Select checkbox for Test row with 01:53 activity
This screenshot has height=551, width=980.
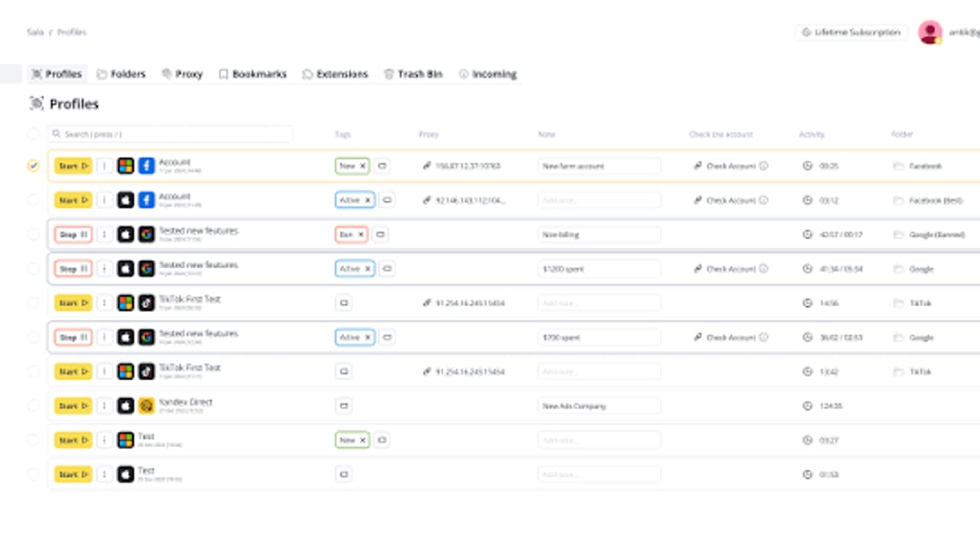coord(33,474)
